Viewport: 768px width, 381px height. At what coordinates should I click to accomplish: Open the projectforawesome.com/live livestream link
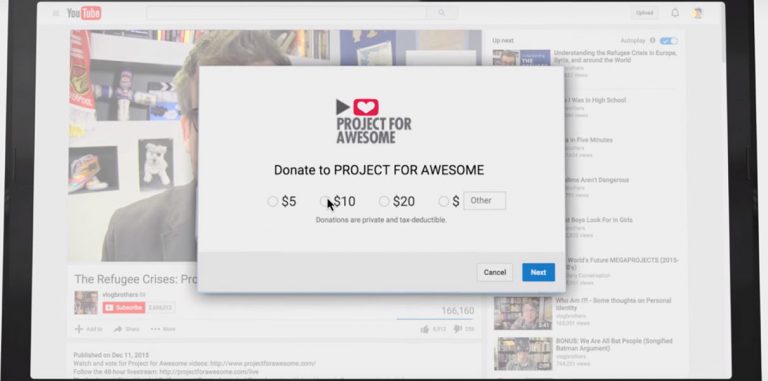pos(209,372)
